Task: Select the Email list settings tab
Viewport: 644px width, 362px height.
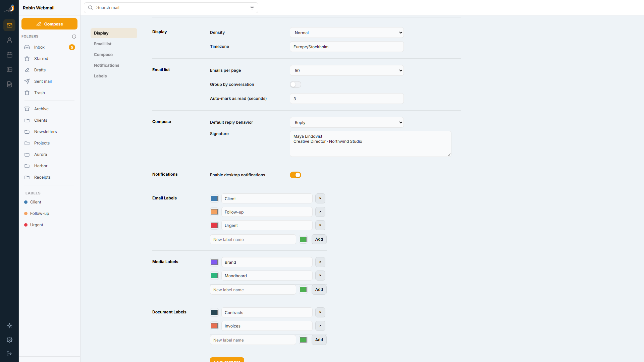Action: point(114,44)
